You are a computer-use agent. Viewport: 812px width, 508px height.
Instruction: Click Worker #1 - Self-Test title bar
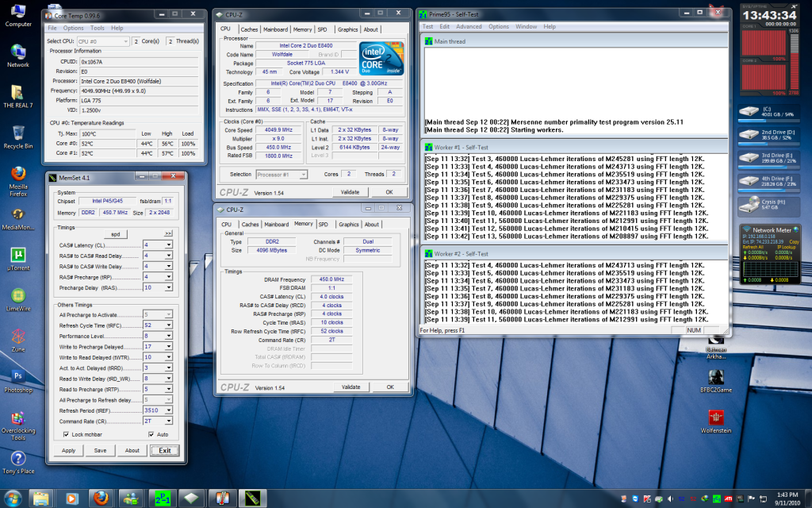tap(573, 147)
